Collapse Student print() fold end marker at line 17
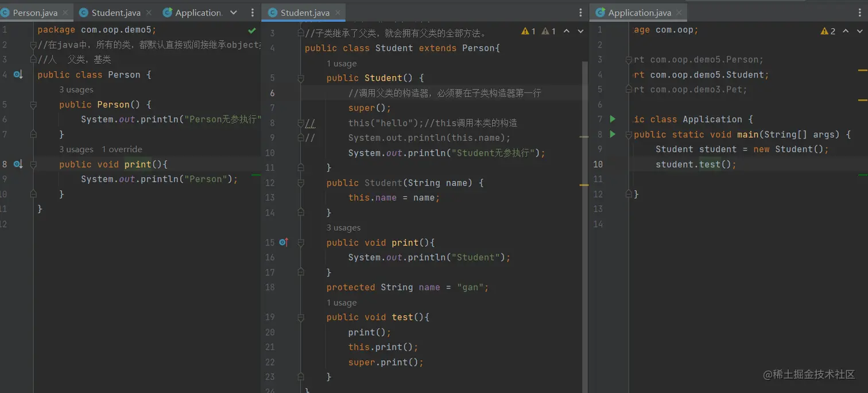Image resolution: width=868 pixels, height=393 pixels. tap(301, 272)
